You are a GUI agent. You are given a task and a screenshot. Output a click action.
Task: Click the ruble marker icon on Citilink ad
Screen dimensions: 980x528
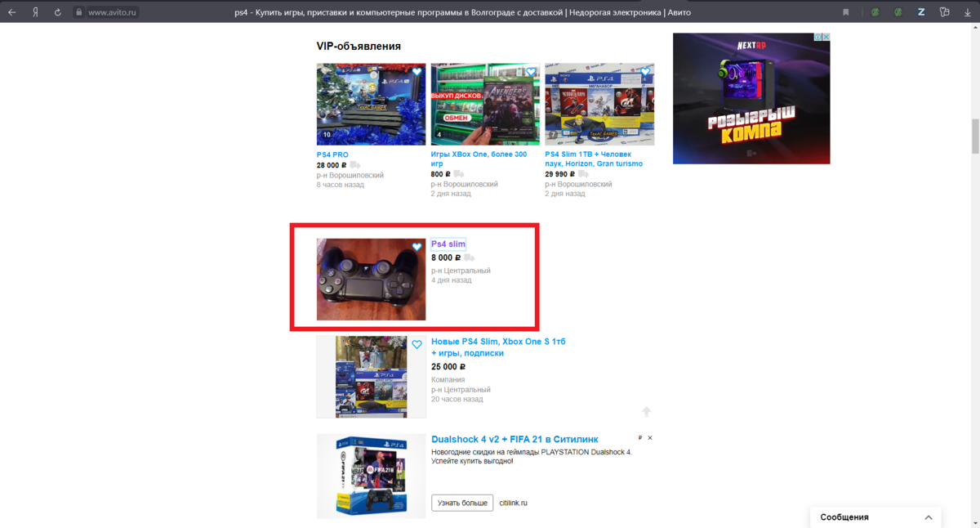640,438
